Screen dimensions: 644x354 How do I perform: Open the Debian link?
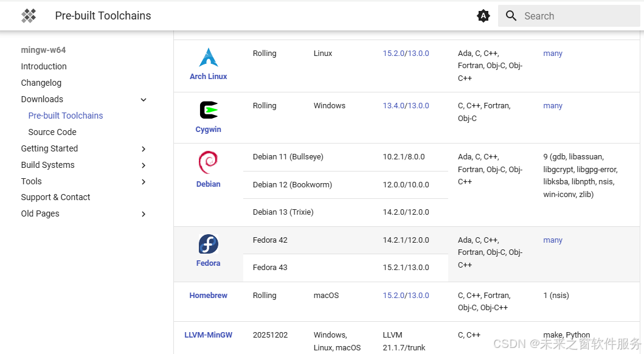[x=208, y=184]
